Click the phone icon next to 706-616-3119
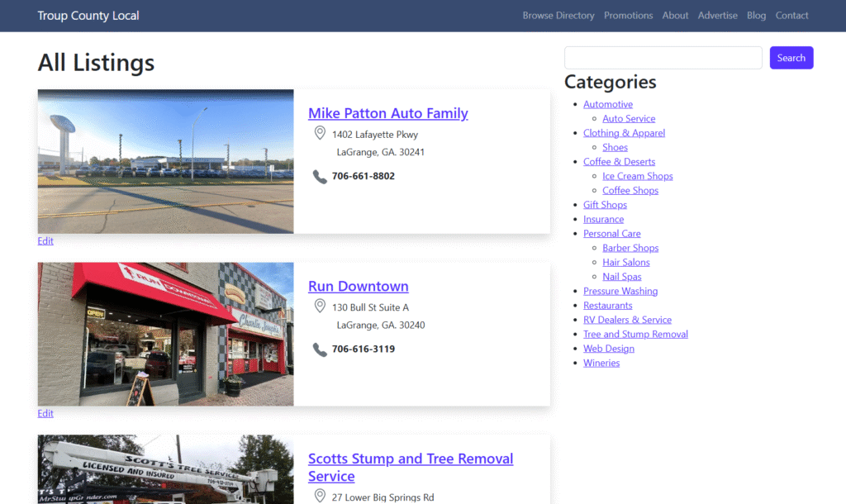 (320, 349)
